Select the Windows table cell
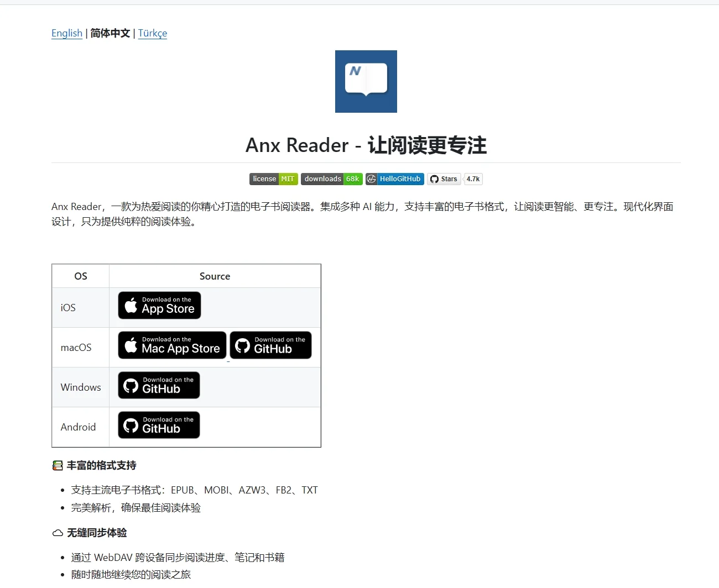This screenshot has height=588, width=719. point(81,387)
